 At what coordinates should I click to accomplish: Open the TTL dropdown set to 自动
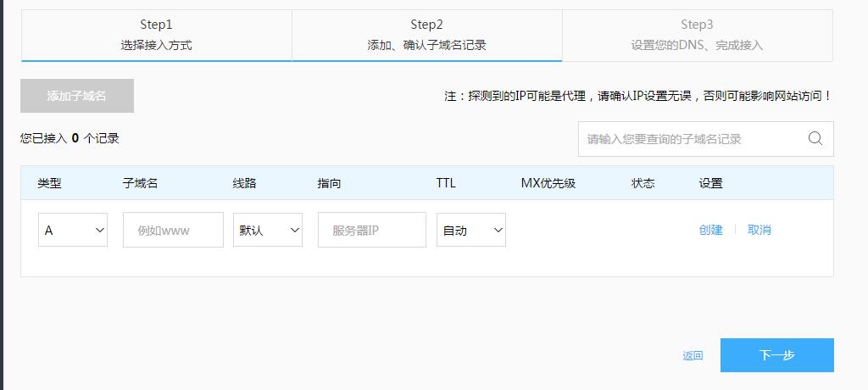471,230
